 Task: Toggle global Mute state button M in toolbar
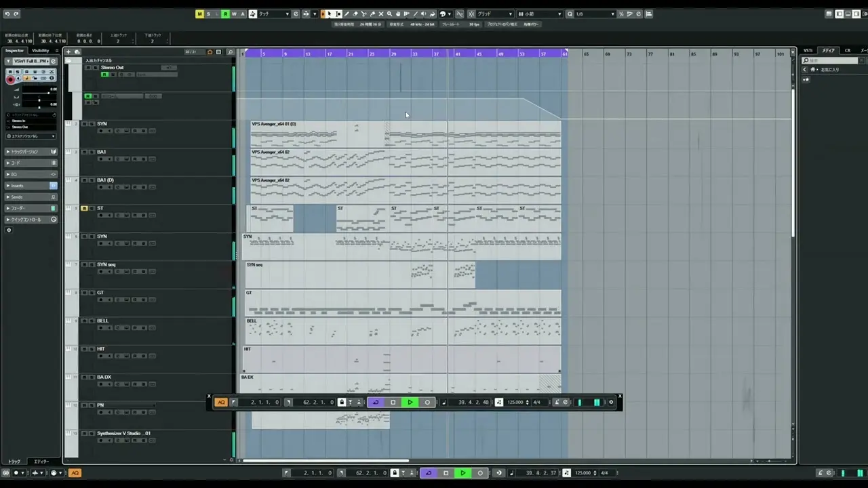click(x=199, y=14)
